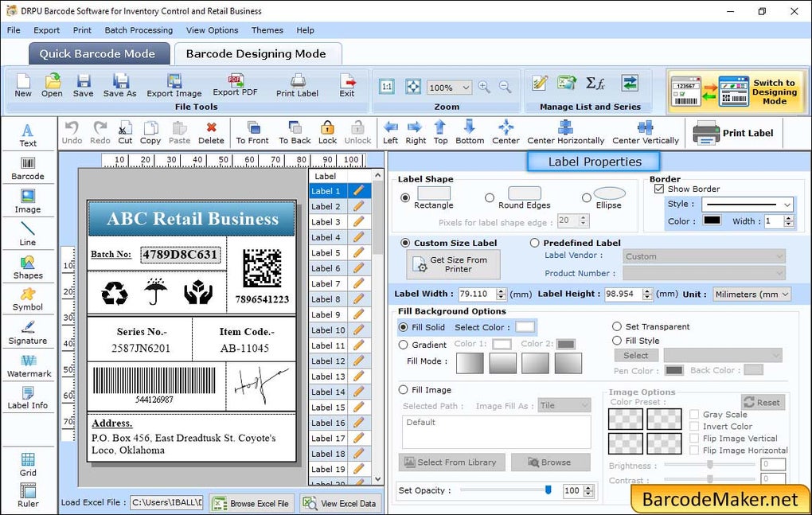Viewport: 812px width, 515px height.
Task: Open the Batch Processing menu
Action: pos(139,30)
